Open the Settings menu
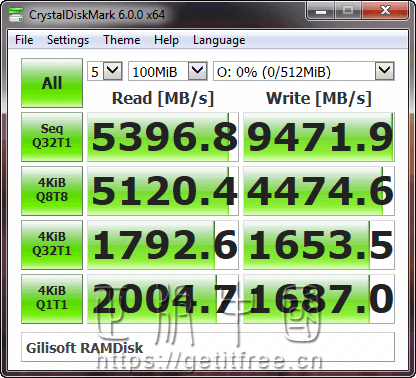The width and height of the screenshot is (416, 378). (68, 40)
